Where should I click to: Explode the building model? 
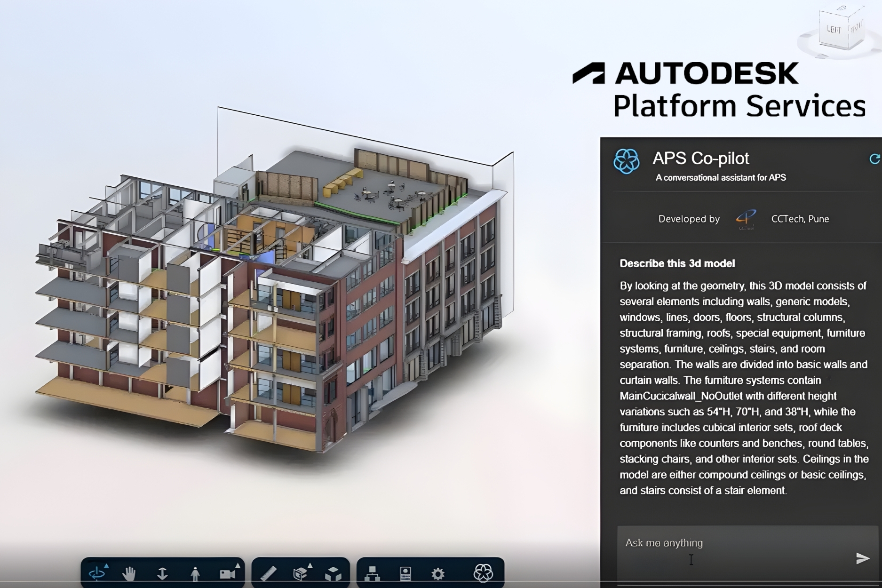(334, 573)
